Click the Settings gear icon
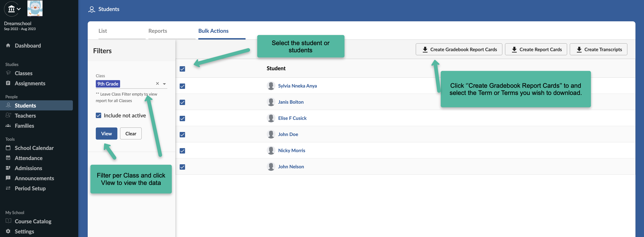Image resolution: width=644 pixels, height=237 pixels. pos(8,231)
